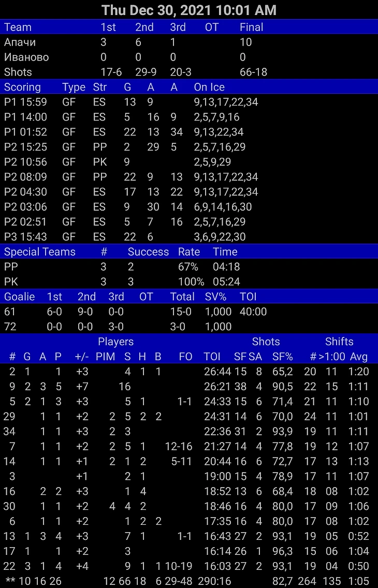Click the On Ice column header
The image size is (378, 588).
pyautogui.click(x=209, y=87)
